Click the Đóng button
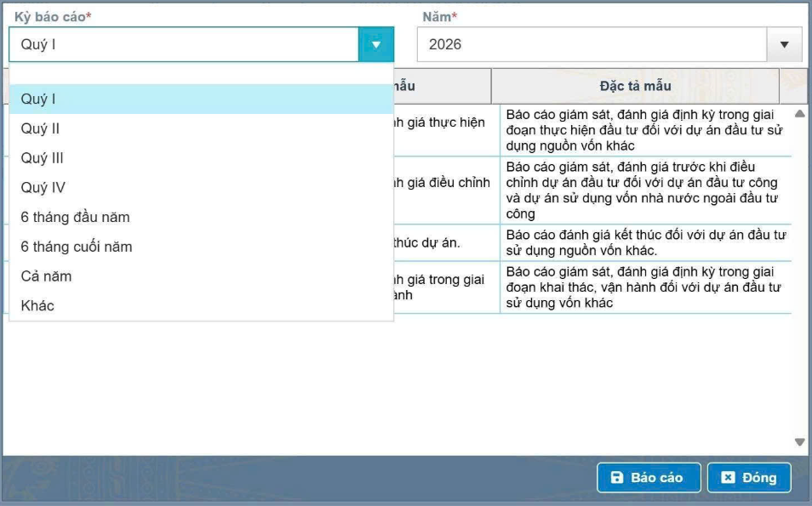The height and width of the screenshot is (506, 812). (x=749, y=478)
